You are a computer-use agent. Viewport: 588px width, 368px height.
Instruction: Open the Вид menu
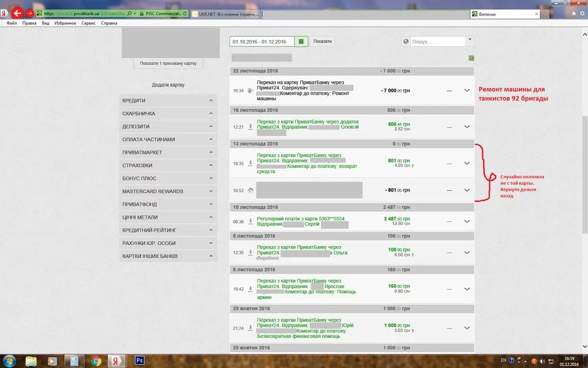tap(45, 23)
